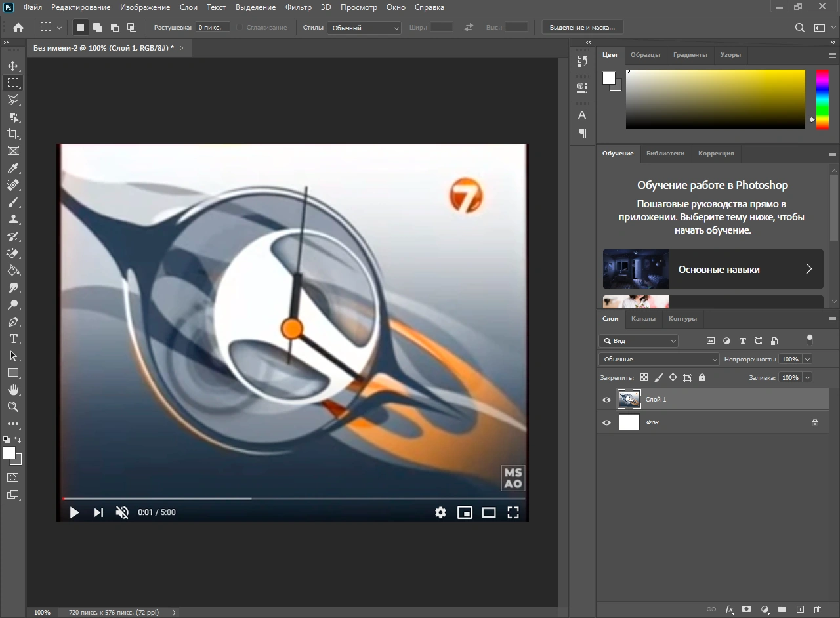The width and height of the screenshot is (840, 618).
Task: Open the Paragraph panel icon
Action: [x=582, y=133]
